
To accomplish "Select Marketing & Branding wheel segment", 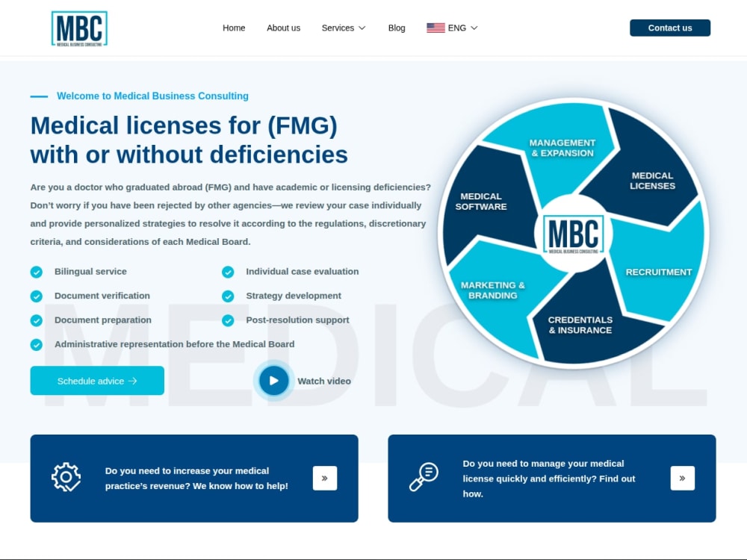I will point(492,290).
